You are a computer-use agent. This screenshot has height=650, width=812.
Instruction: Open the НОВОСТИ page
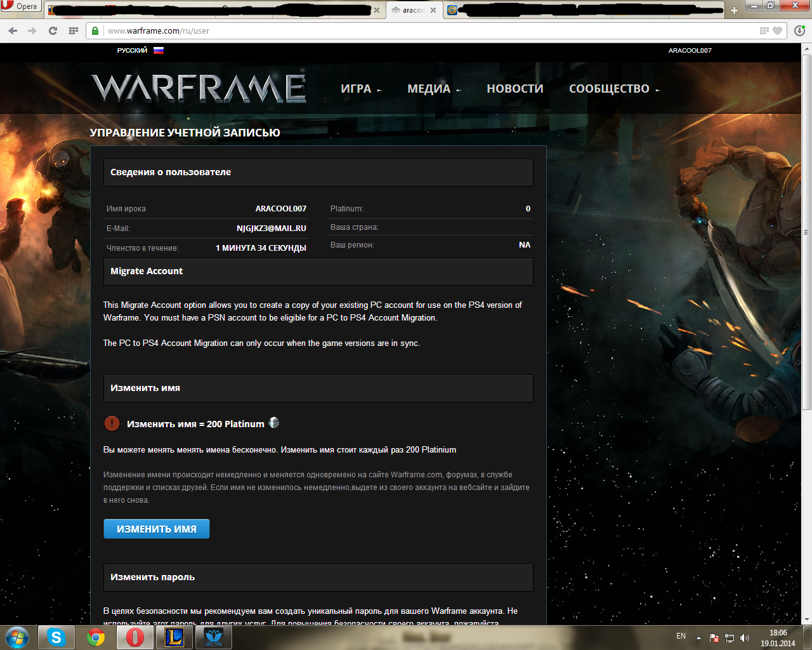pyautogui.click(x=515, y=89)
